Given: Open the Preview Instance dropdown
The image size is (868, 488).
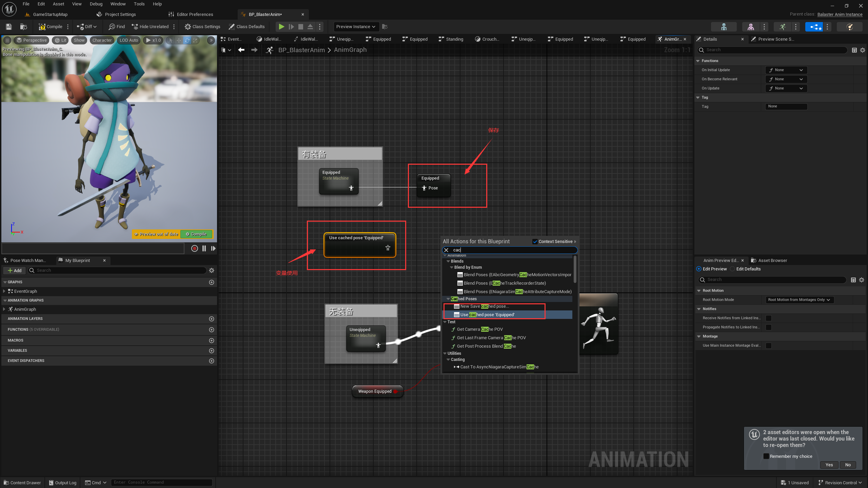Looking at the screenshot, I should pyautogui.click(x=356, y=26).
